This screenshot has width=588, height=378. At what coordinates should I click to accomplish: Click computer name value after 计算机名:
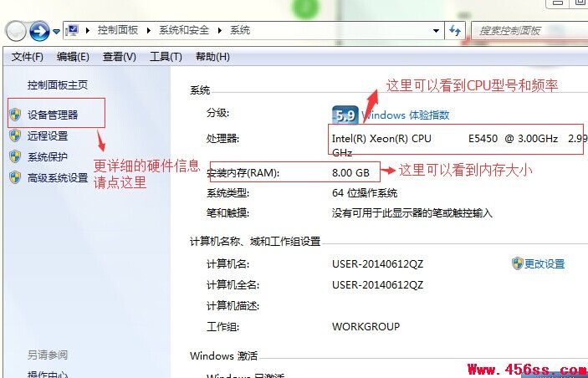tap(377, 264)
